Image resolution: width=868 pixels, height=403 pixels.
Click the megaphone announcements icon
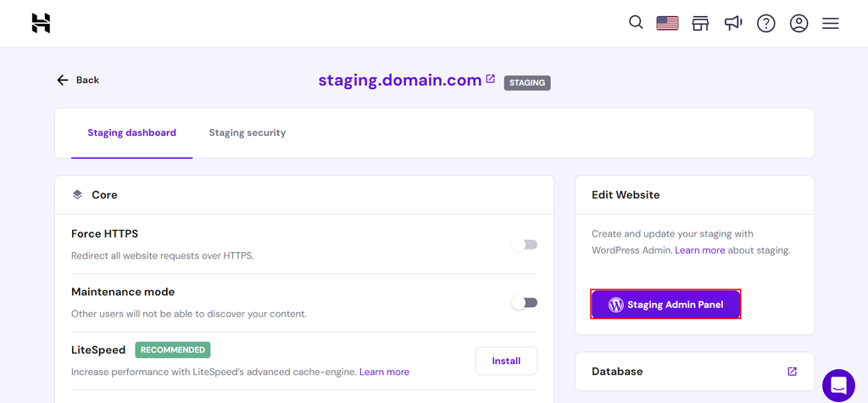pos(733,23)
